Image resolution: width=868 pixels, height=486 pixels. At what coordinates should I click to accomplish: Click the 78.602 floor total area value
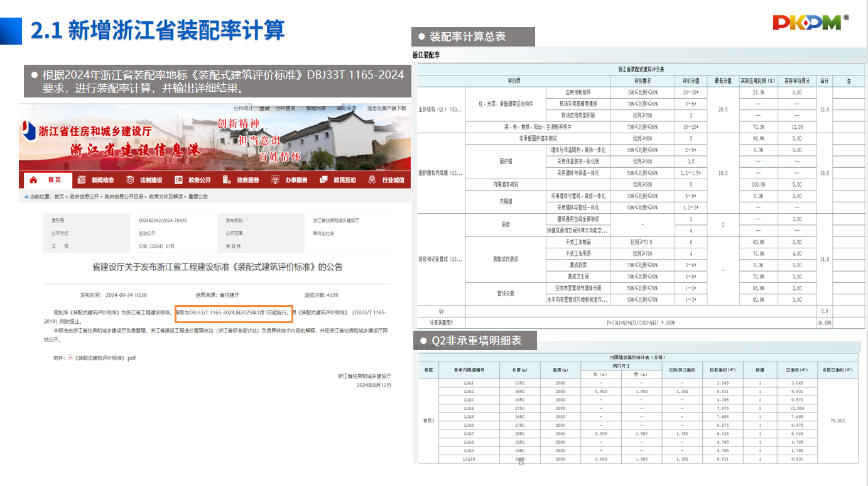coord(837,421)
